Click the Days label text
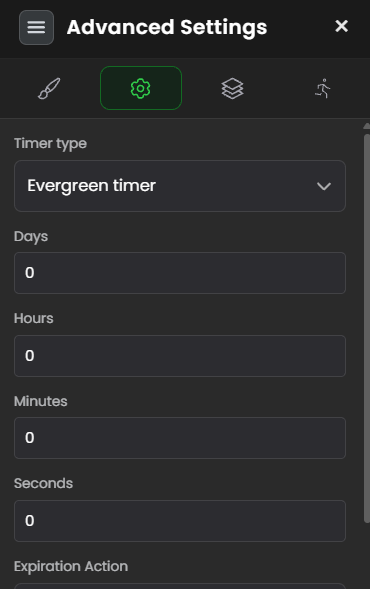The height and width of the screenshot is (589, 370). 31,237
